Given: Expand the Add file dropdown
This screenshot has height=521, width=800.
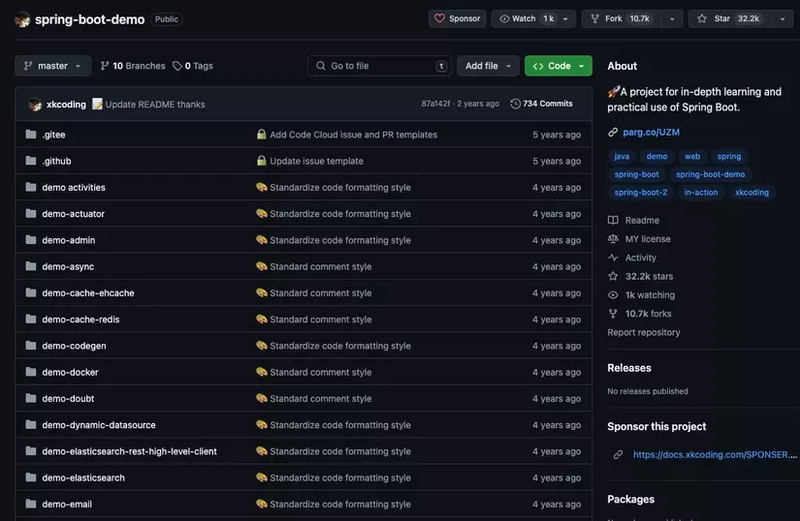Looking at the screenshot, I should (x=488, y=66).
